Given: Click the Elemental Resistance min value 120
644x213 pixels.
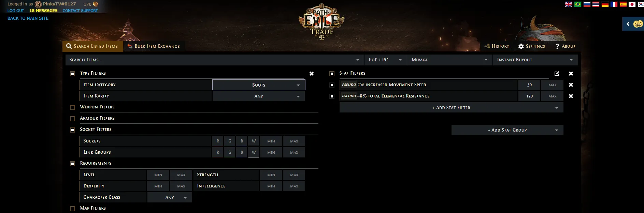Looking at the screenshot, I should pyautogui.click(x=529, y=96).
